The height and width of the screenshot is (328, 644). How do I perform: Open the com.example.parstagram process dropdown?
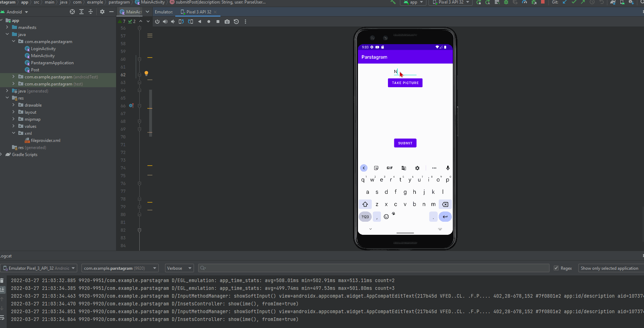pos(120,268)
